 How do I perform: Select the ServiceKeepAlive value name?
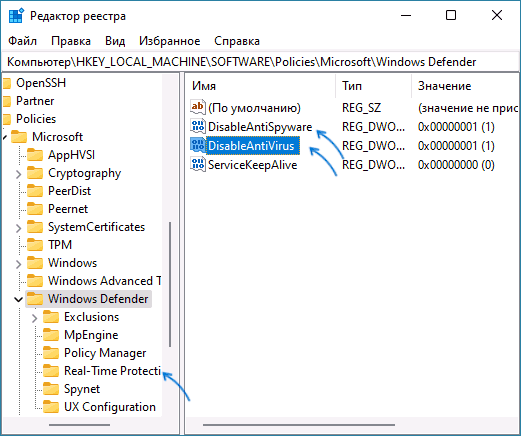[x=252, y=165]
